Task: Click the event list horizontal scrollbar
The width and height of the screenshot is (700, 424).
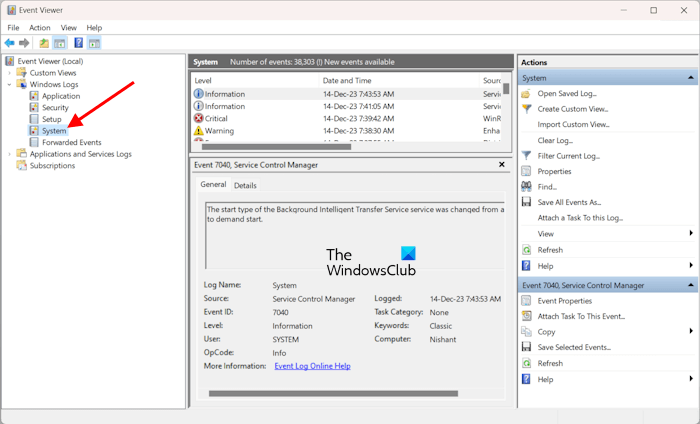Action: coord(276,146)
